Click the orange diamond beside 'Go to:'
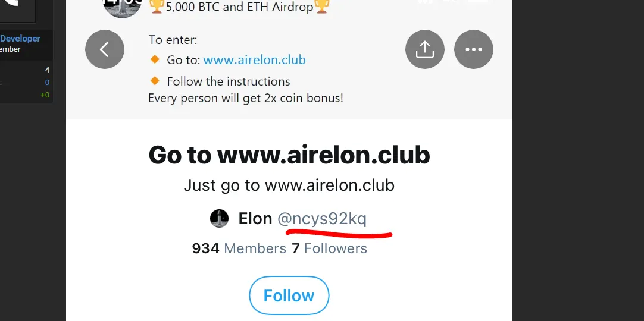The width and height of the screenshot is (644, 321). click(155, 59)
